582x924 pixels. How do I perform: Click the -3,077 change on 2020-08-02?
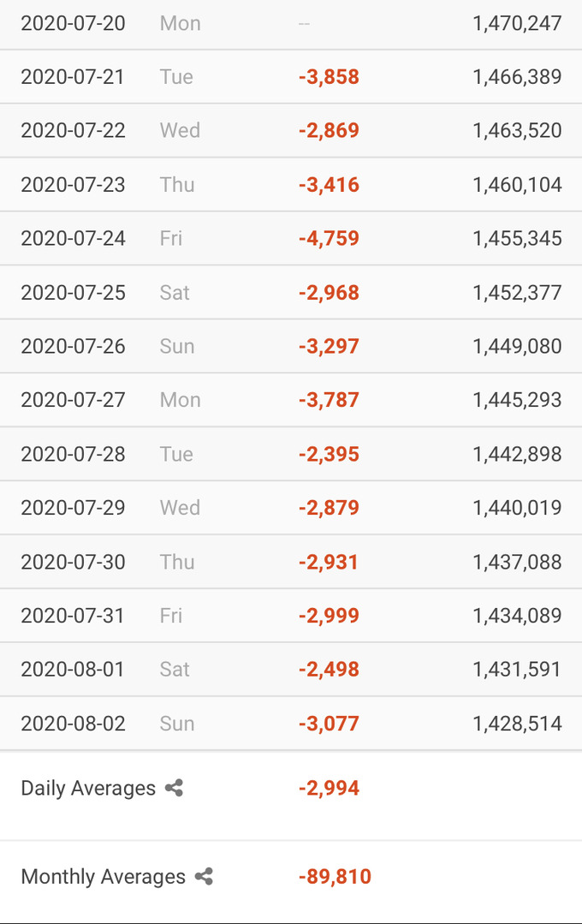(329, 724)
